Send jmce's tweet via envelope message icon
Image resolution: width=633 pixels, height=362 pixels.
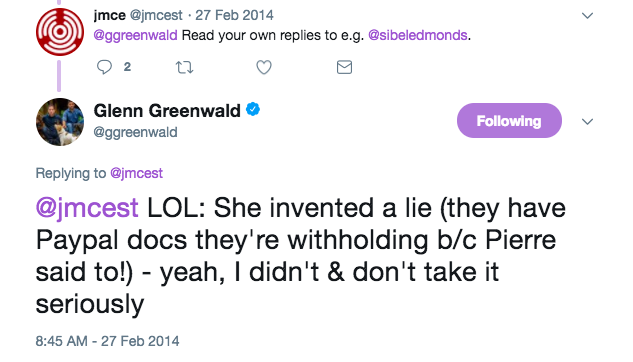[x=344, y=67]
